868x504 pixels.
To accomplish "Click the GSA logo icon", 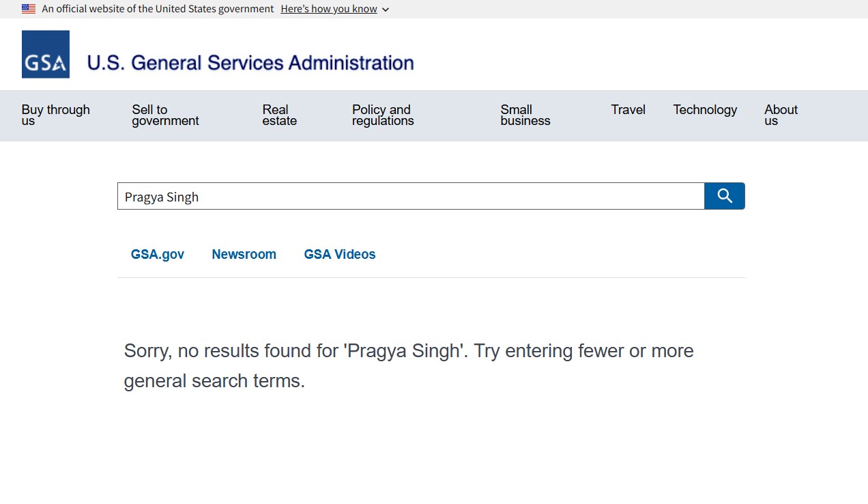I will [x=46, y=54].
